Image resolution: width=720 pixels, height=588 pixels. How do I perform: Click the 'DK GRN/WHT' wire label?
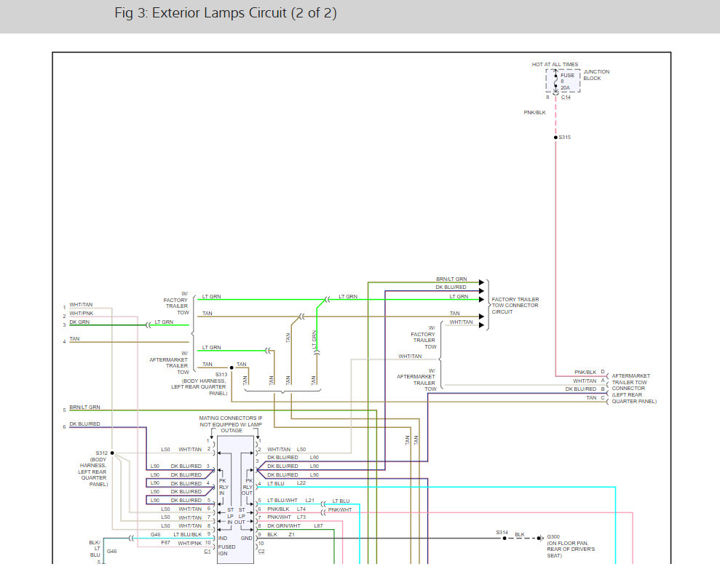[284, 526]
